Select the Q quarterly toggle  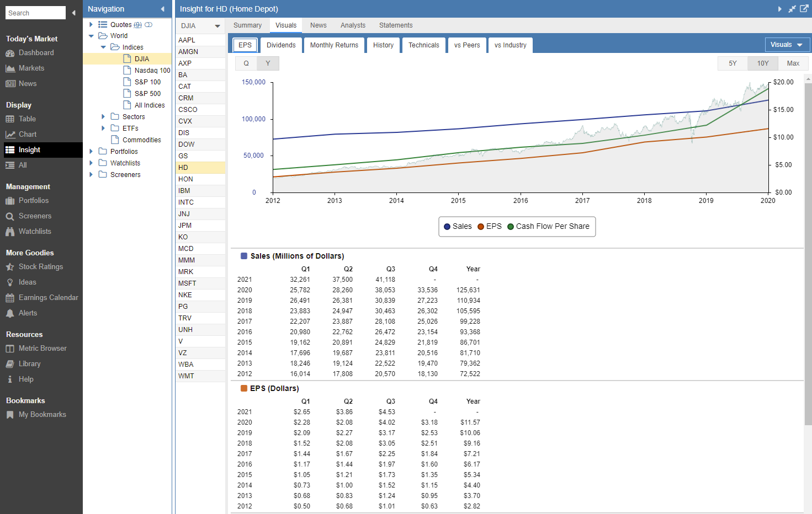[246, 63]
